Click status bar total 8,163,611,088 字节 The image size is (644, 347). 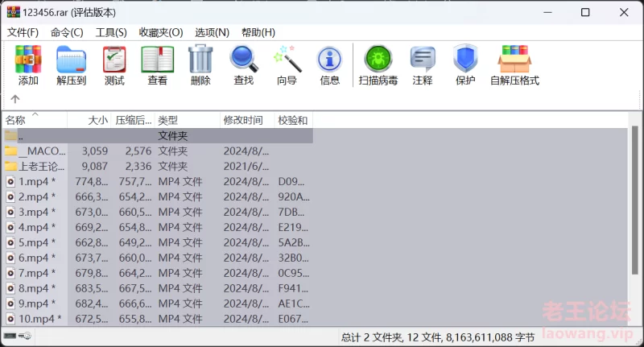click(490, 337)
